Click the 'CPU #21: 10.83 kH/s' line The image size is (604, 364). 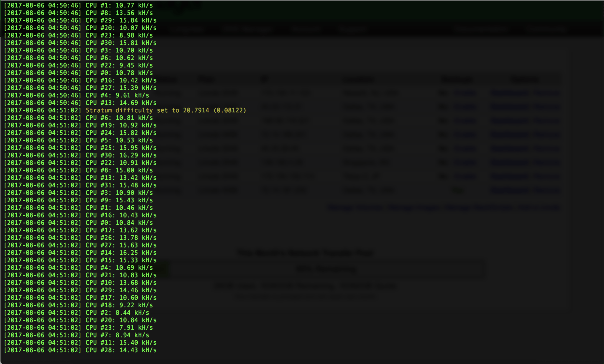tap(80, 275)
